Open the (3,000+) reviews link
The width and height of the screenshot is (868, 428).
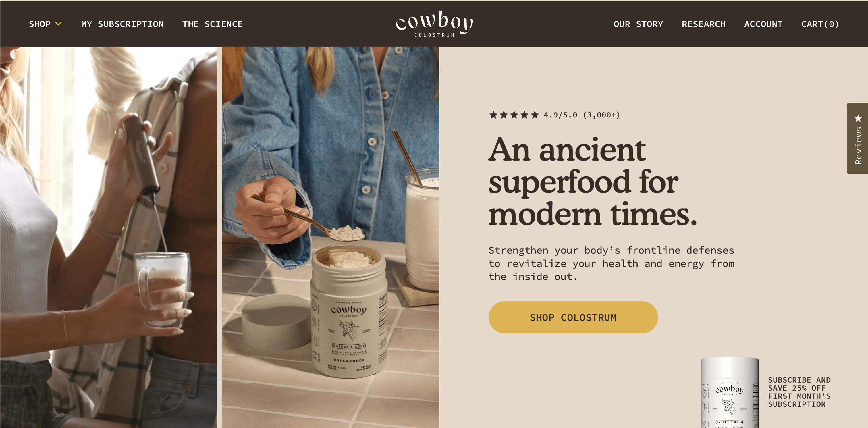[x=601, y=115]
